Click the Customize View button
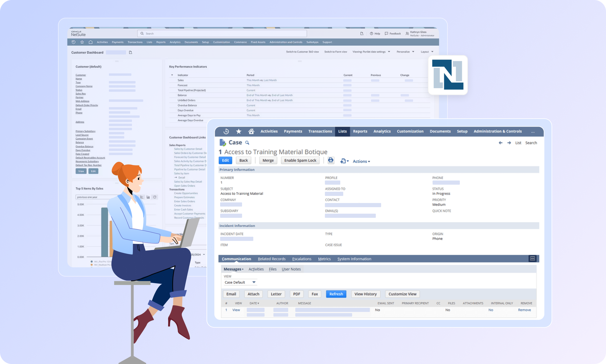Image resolution: width=606 pixels, height=364 pixels. pyautogui.click(x=402, y=294)
